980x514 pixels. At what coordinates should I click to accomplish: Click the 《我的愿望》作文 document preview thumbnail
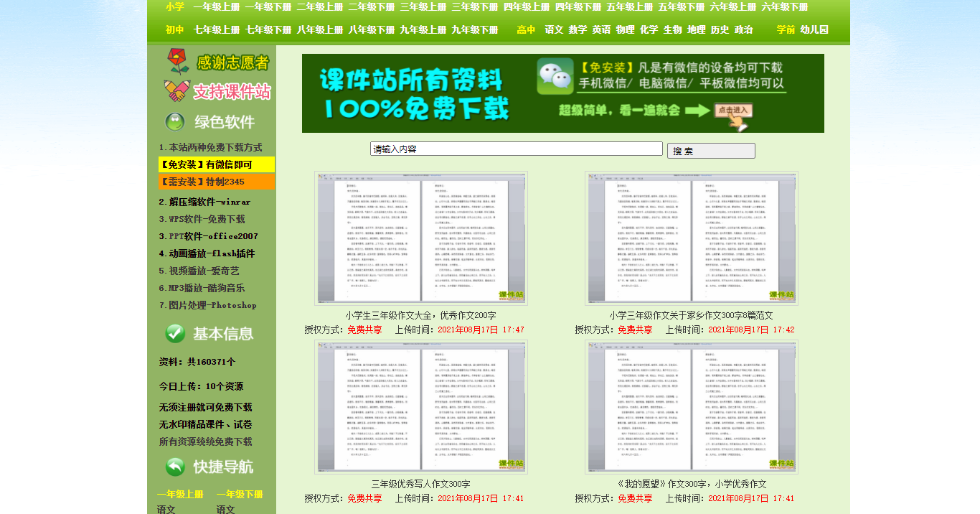(689, 406)
